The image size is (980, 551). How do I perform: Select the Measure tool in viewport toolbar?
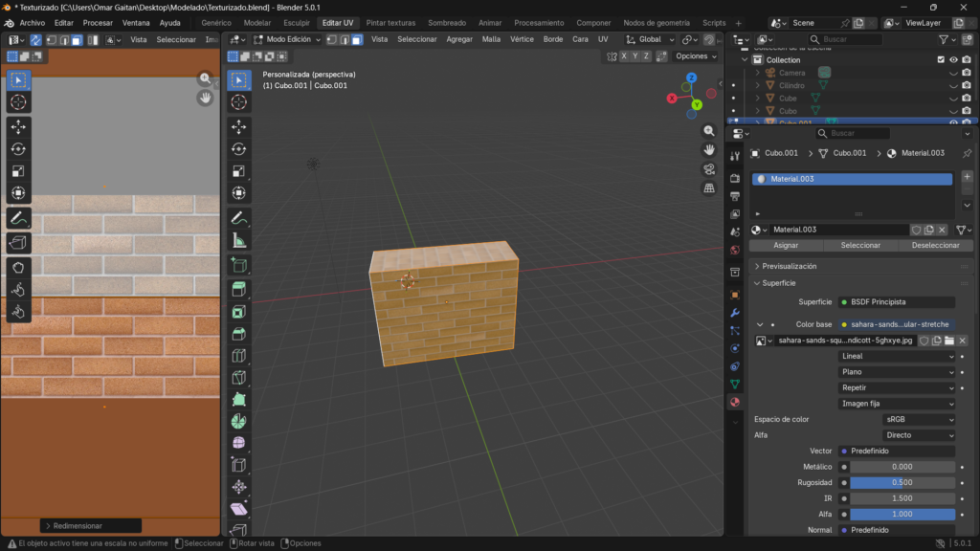tap(238, 240)
